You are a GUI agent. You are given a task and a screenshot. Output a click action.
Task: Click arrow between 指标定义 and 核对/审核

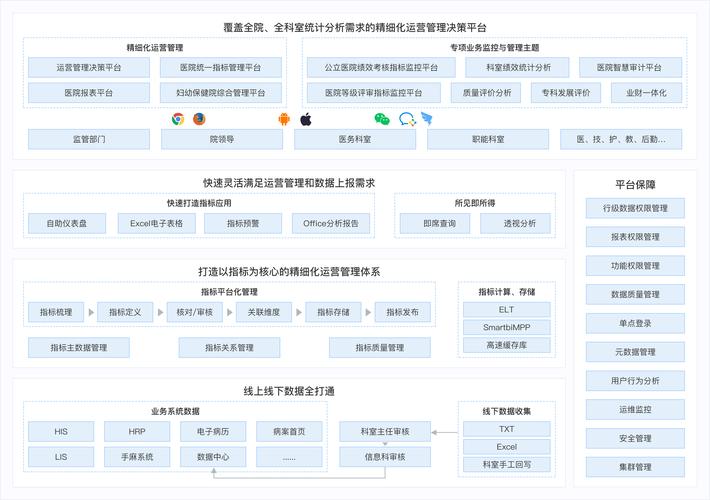tap(160, 312)
